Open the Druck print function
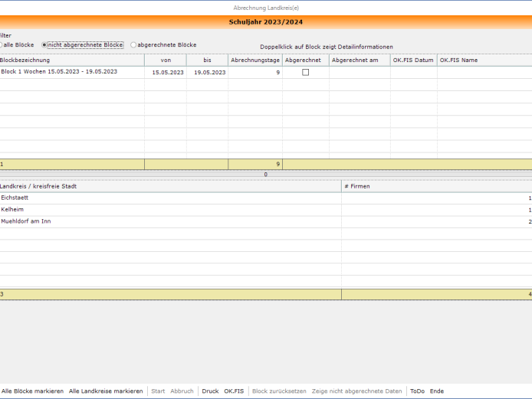This screenshot has height=399, width=532. click(x=210, y=391)
